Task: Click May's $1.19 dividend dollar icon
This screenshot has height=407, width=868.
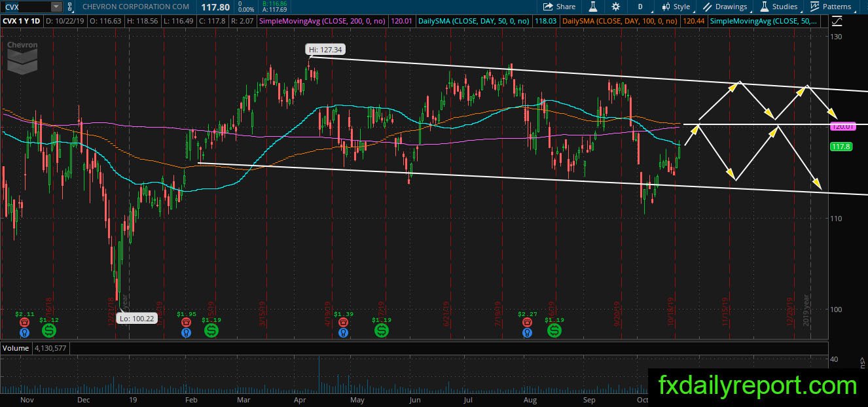Action: (381, 331)
